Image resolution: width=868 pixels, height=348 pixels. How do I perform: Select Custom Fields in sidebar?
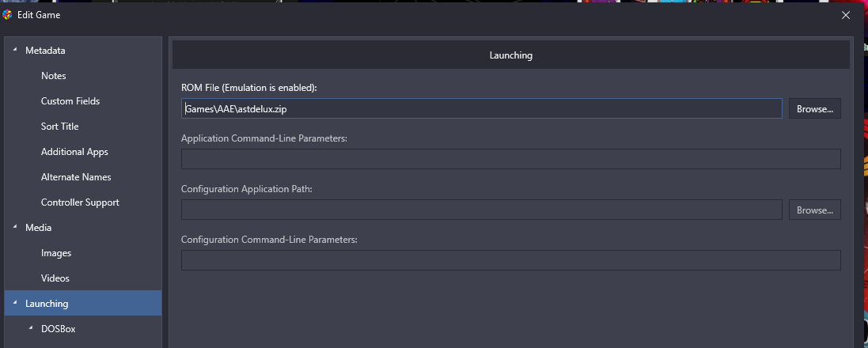coord(70,101)
